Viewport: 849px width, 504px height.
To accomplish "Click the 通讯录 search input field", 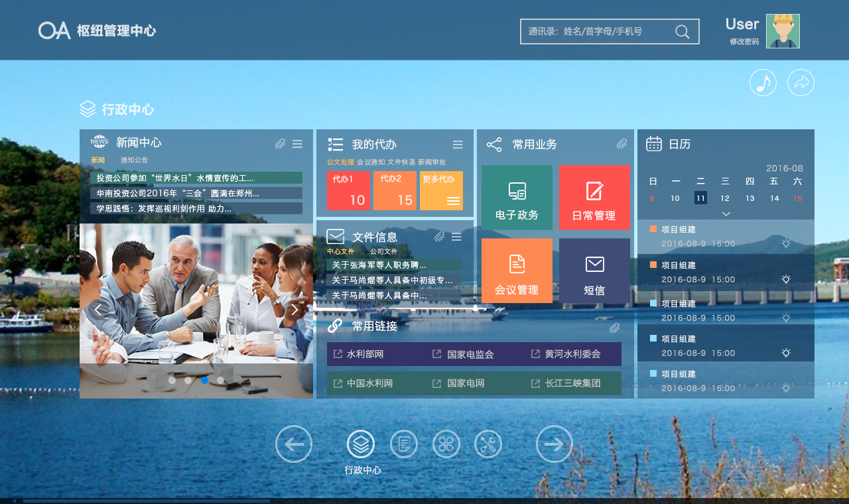I will pos(597,32).
